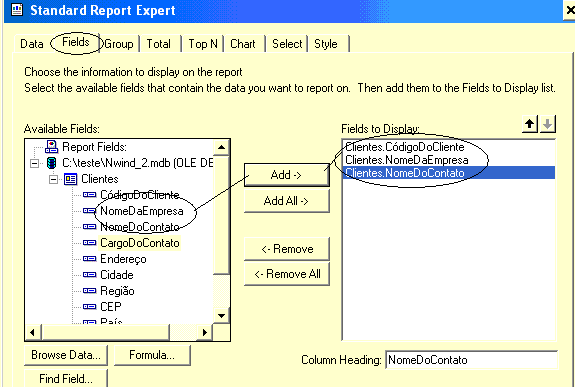
Task: Click inside the Column Heading text box
Action: [472, 360]
